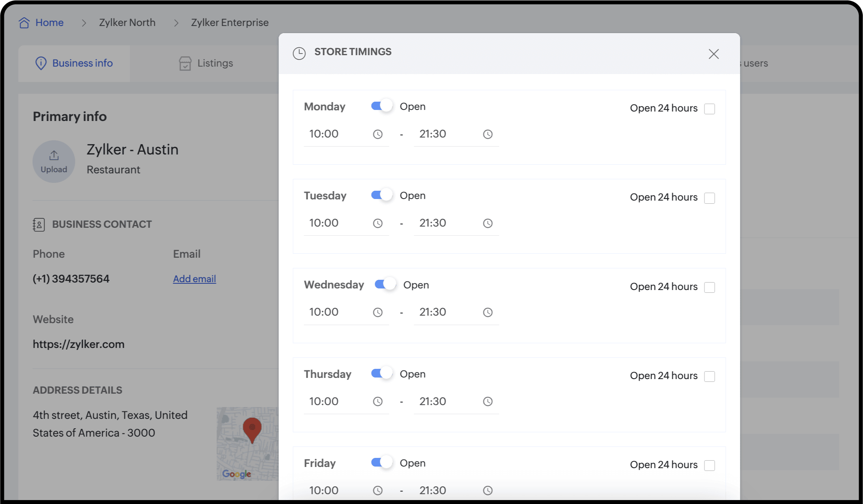Click the Add email link
This screenshot has height=504, width=863.
(x=194, y=279)
